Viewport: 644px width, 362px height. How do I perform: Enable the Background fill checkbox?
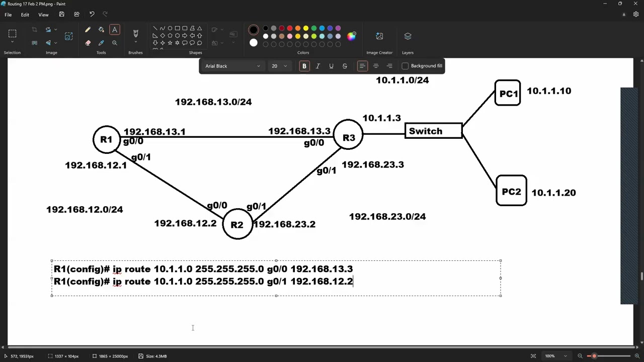pyautogui.click(x=405, y=66)
